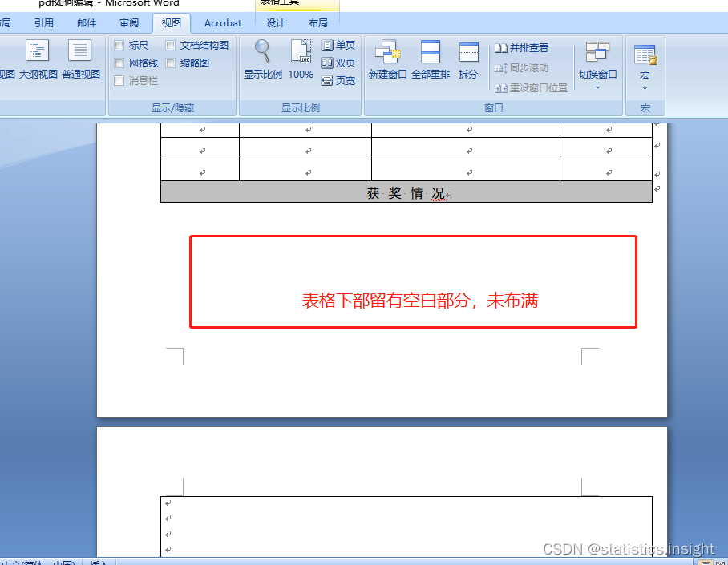Switch to Outline view (大纲视图)
The height and width of the screenshot is (565, 728).
(x=38, y=59)
